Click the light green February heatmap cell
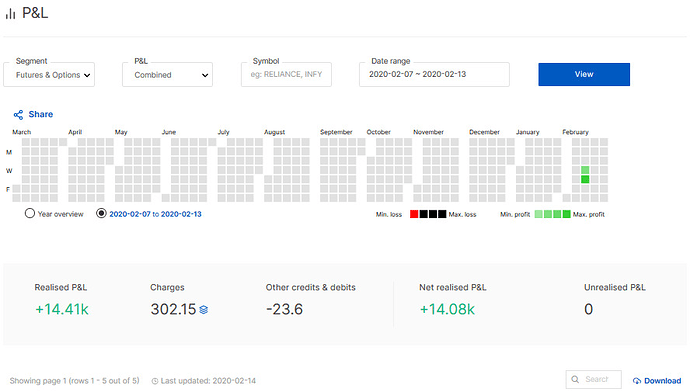690x392 pixels. 585,170
